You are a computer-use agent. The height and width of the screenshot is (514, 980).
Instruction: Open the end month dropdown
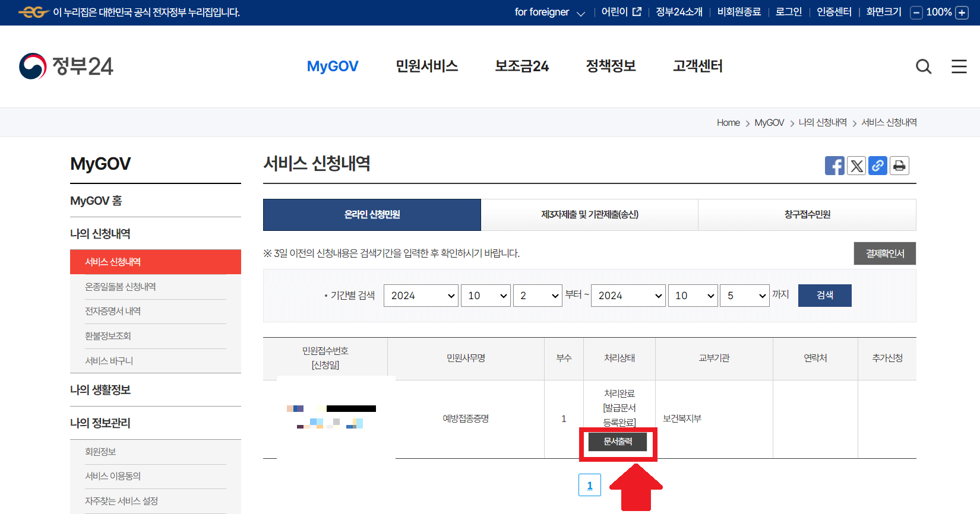click(x=693, y=296)
